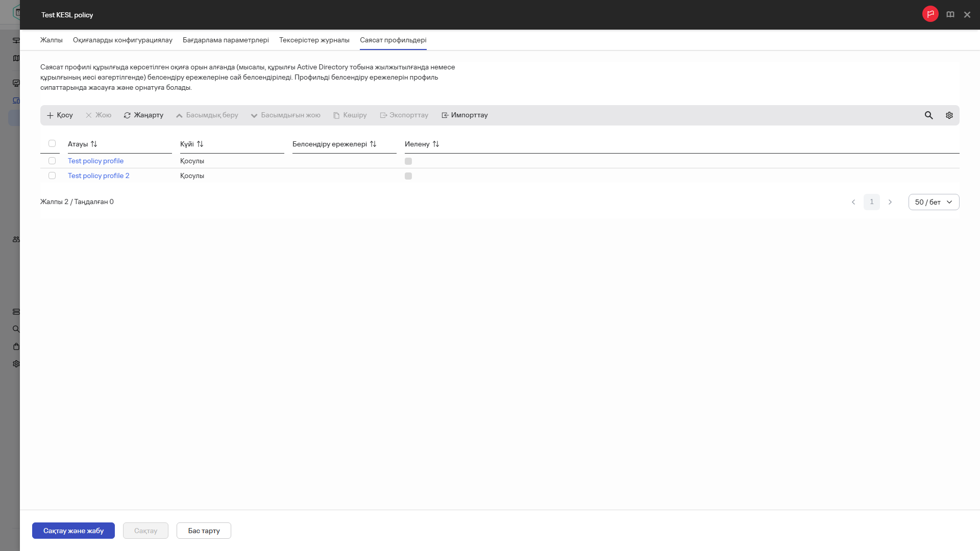Click the search magnifier in the toolbar

[928, 115]
